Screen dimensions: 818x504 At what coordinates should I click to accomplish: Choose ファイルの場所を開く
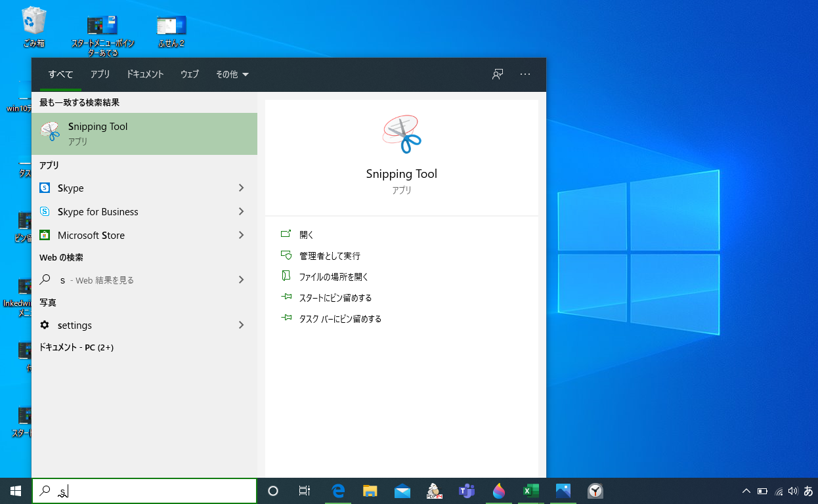334,276
